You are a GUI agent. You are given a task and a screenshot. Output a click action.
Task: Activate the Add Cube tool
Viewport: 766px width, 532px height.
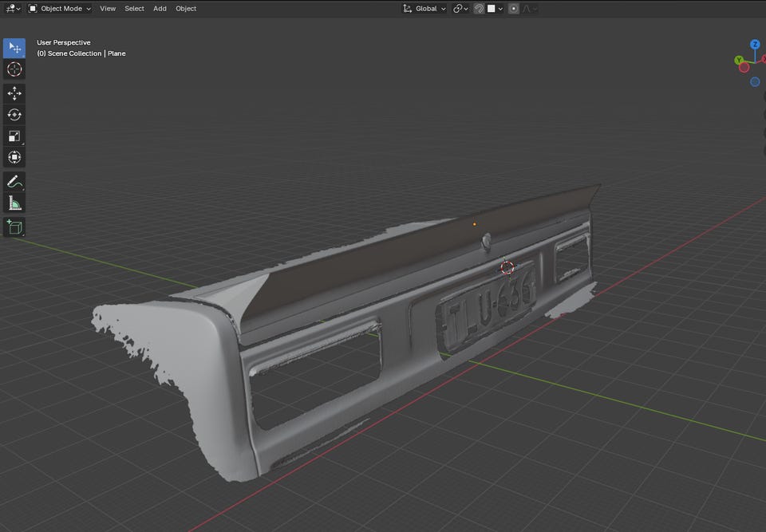pos(14,227)
